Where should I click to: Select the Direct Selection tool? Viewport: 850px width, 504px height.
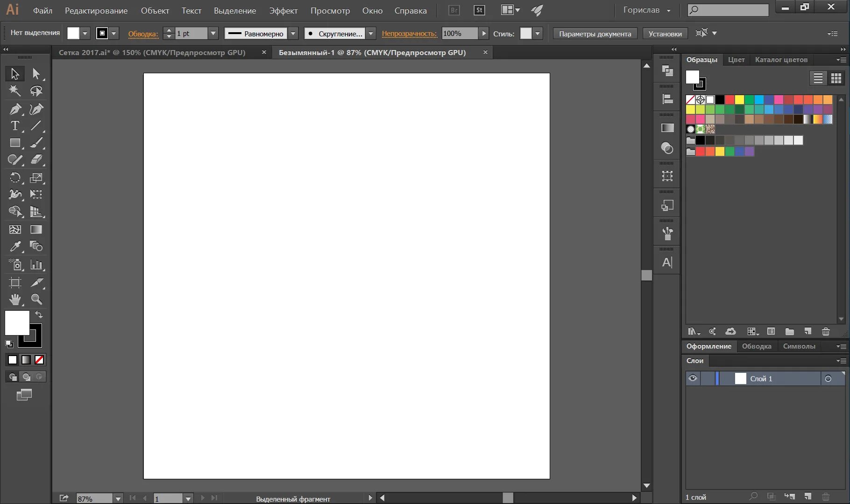[x=36, y=74]
